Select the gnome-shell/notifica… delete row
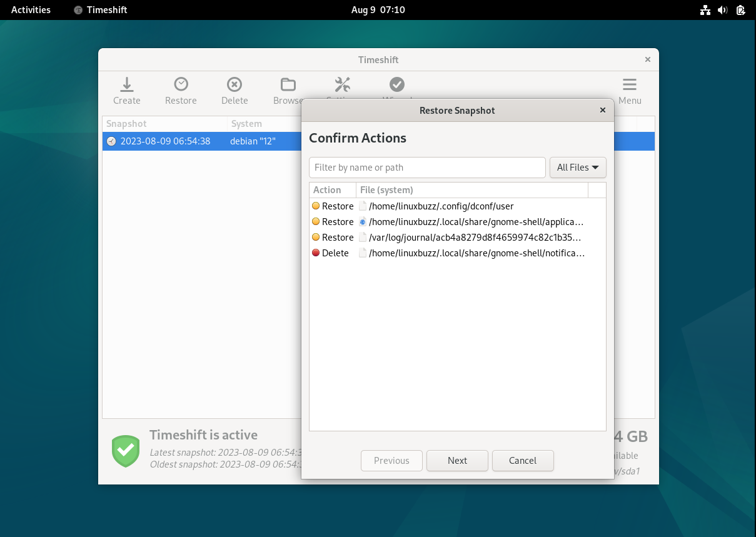Image resolution: width=756 pixels, height=537 pixels. [457, 253]
